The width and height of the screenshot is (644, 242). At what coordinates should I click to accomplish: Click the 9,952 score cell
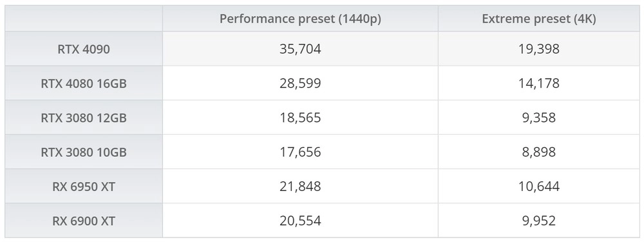coord(539,221)
